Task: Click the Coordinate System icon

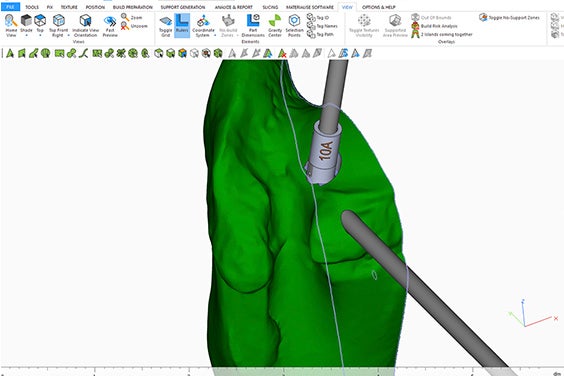Action: pyautogui.click(x=203, y=21)
